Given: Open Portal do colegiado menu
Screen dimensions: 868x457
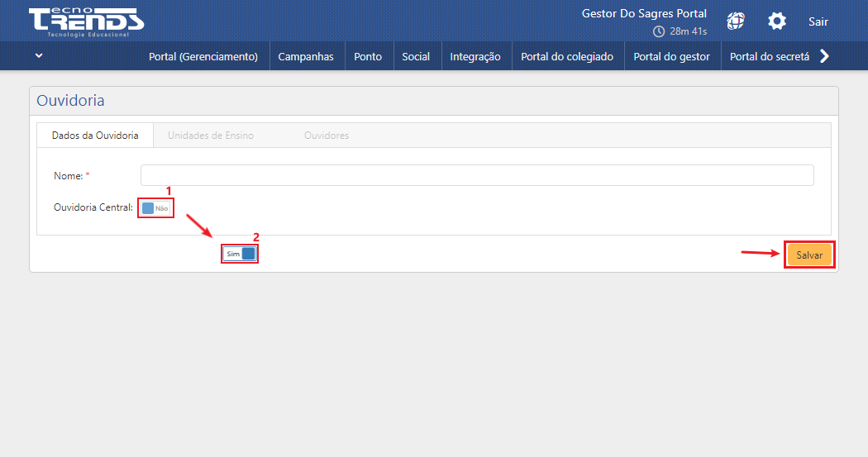Looking at the screenshot, I should coord(567,57).
